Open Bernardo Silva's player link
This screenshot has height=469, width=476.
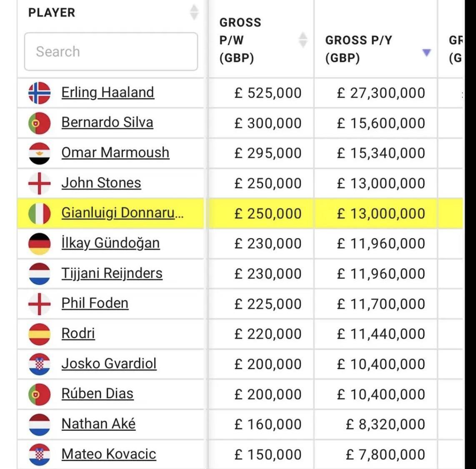click(107, 123)
